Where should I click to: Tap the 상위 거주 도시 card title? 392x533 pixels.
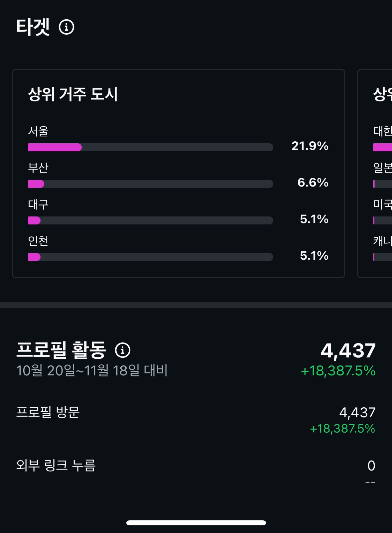pos(73,94)
